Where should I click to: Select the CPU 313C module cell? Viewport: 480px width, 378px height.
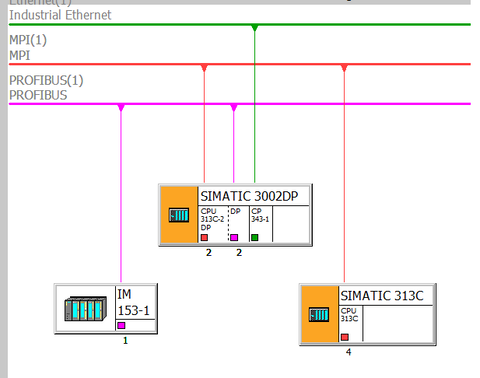351,324
